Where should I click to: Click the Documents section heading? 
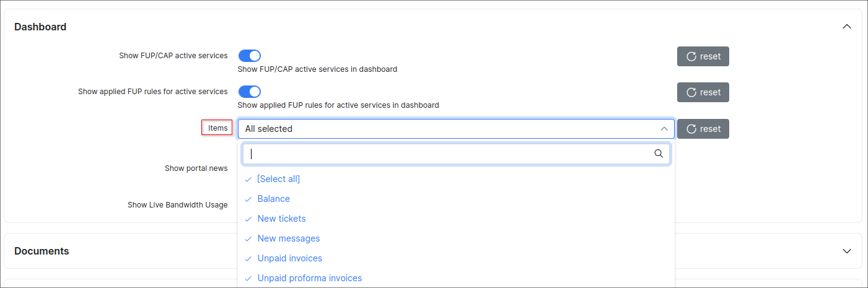[42, 251]
